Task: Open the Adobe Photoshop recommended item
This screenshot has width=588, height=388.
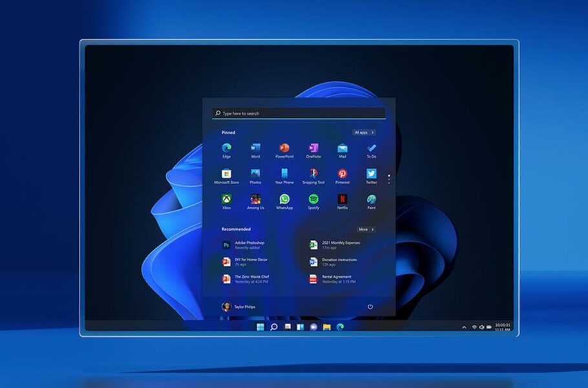Action: (x=244, y=245)
